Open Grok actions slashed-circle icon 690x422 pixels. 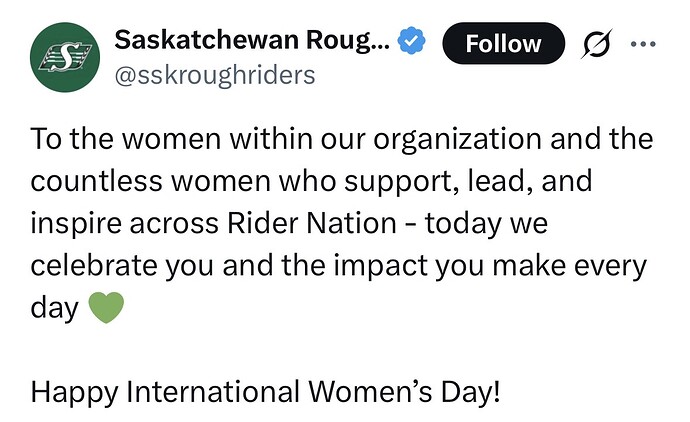pos(600,43)
